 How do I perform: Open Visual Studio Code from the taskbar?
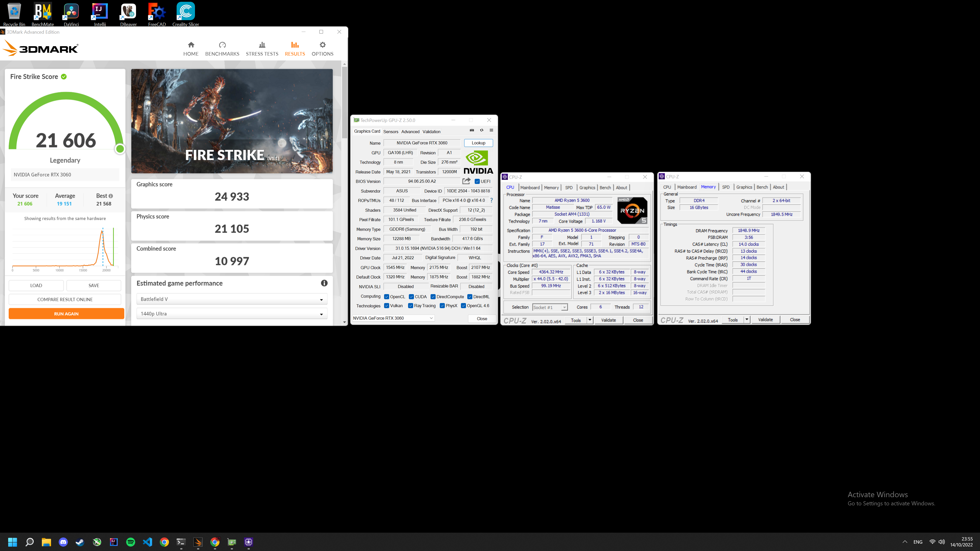[x=147, y=542]
